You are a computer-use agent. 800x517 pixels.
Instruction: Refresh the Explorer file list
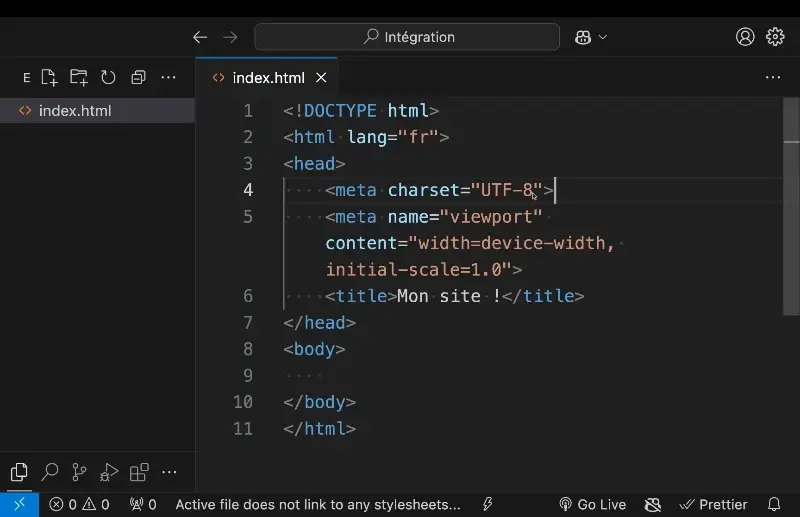tap(108, 78)
